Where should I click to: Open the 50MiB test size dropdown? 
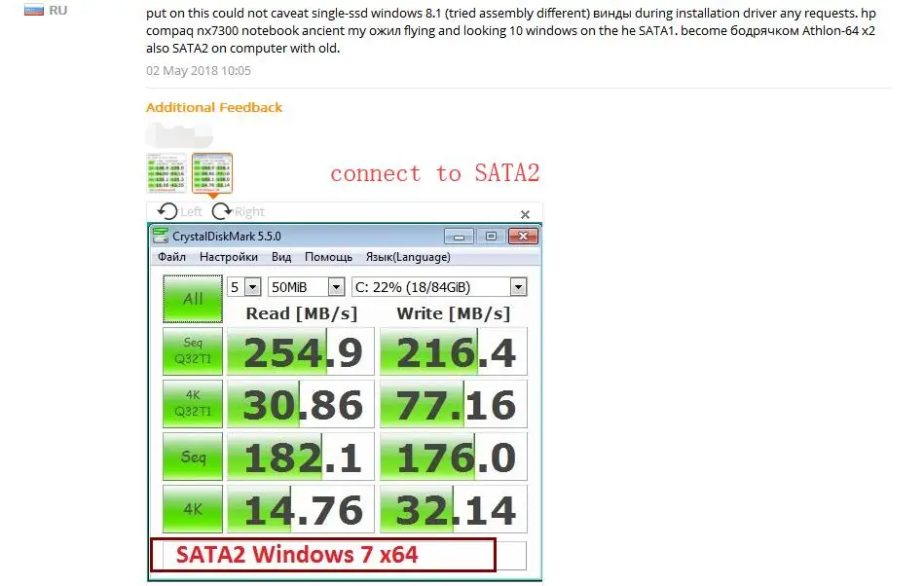[x=335, y=286]
